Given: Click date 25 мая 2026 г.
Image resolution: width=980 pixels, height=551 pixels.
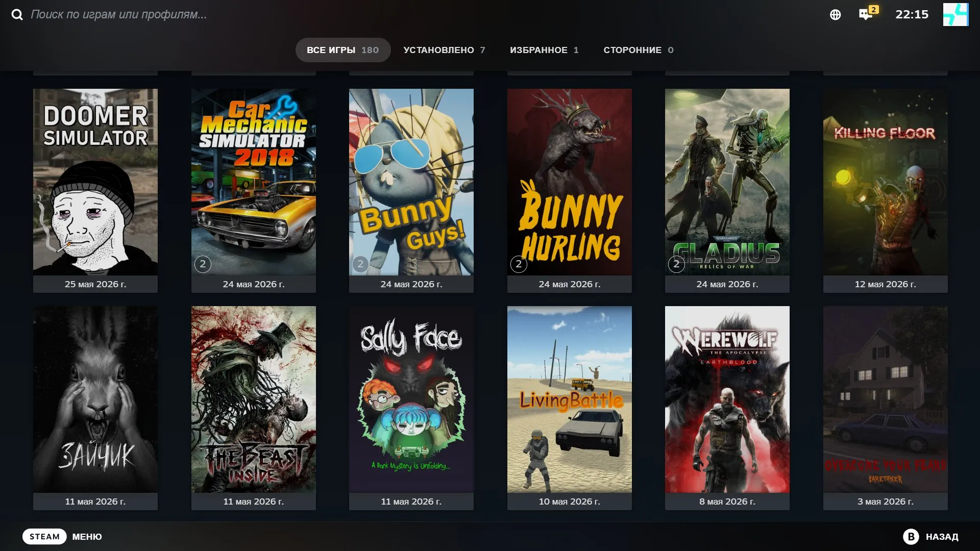Looking at the screenshot, I should point(95,284).
